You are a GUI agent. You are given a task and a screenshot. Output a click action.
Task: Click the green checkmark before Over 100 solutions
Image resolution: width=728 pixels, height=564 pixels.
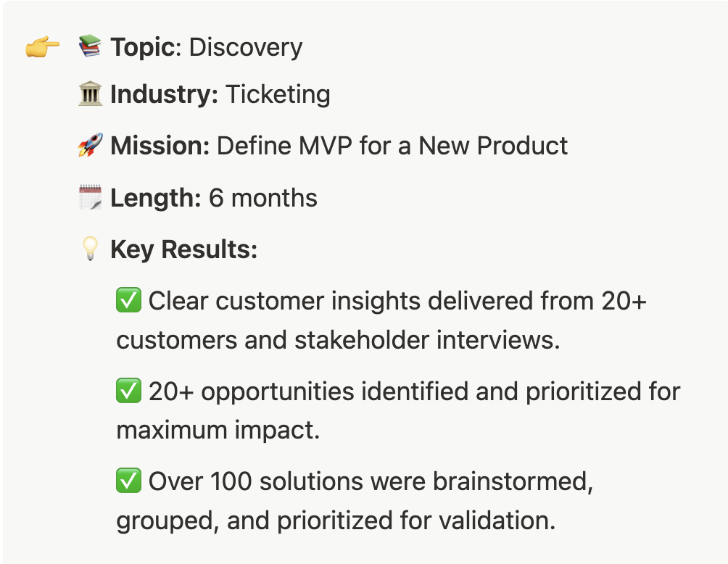tap(128, 481)
